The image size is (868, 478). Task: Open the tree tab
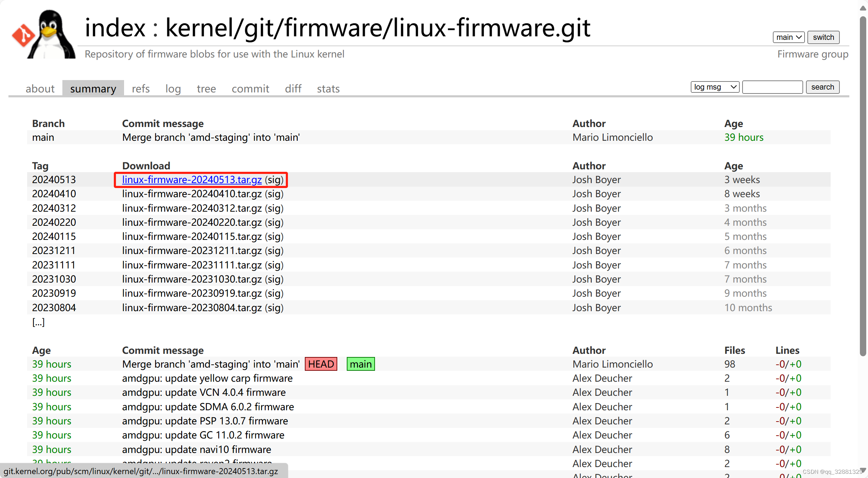[x=206, y=89]
